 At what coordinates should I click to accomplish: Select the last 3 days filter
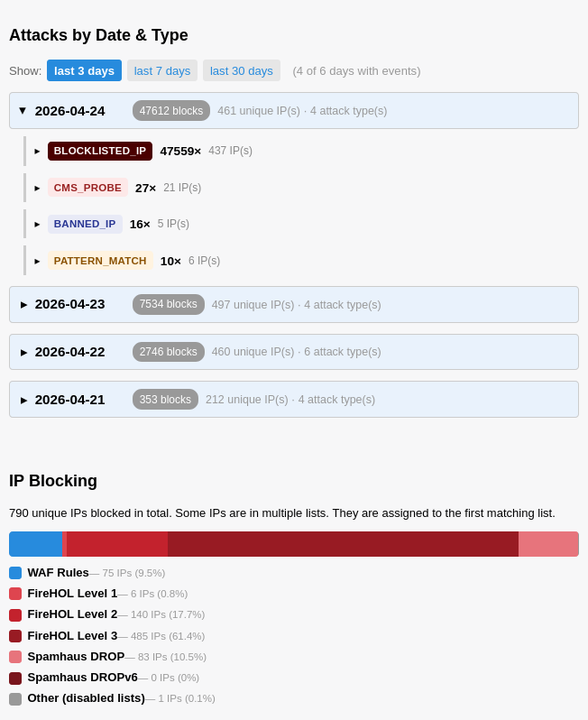point(84,70)
